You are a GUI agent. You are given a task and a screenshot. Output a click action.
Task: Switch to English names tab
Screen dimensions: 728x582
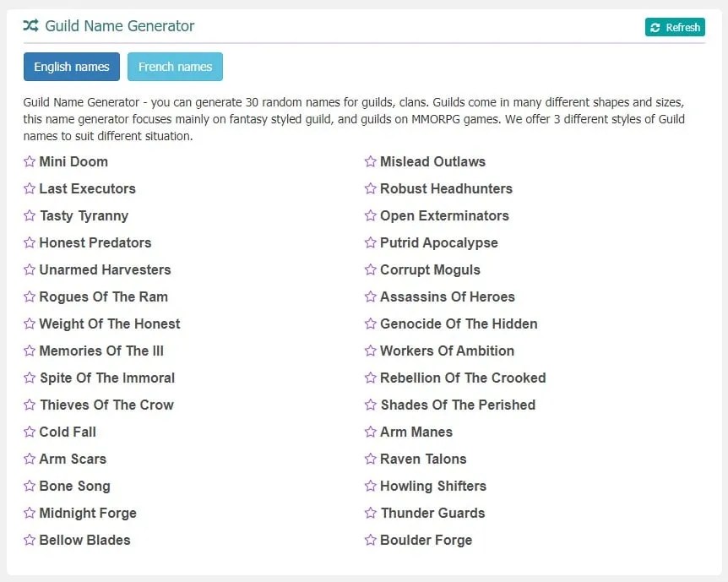(x=72, y=67)
